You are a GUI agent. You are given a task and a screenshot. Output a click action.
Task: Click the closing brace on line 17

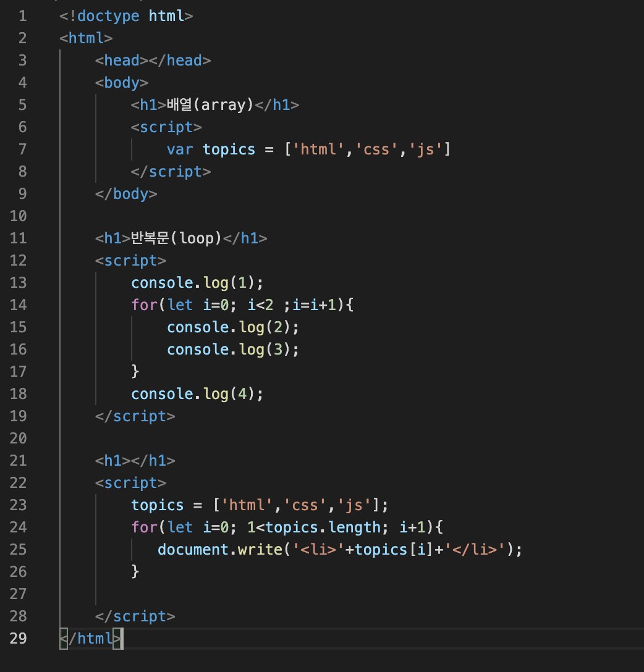point(135,371)
